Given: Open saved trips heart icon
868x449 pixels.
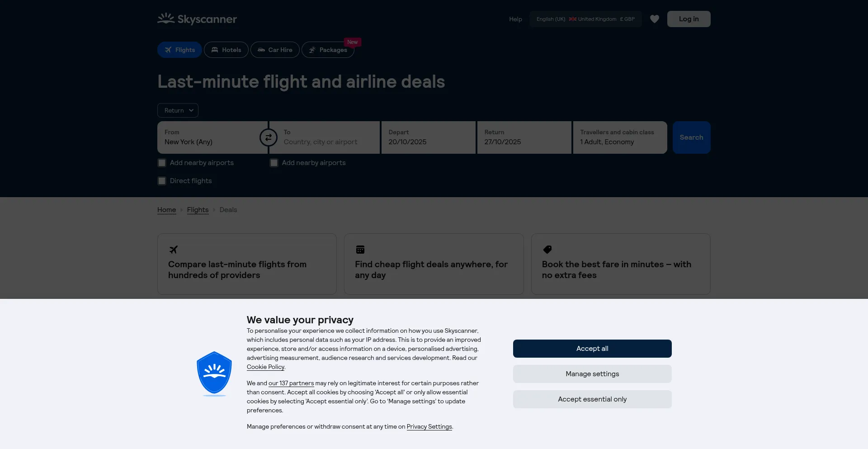Looking at the screenshot, I should [x=654, y=19].
